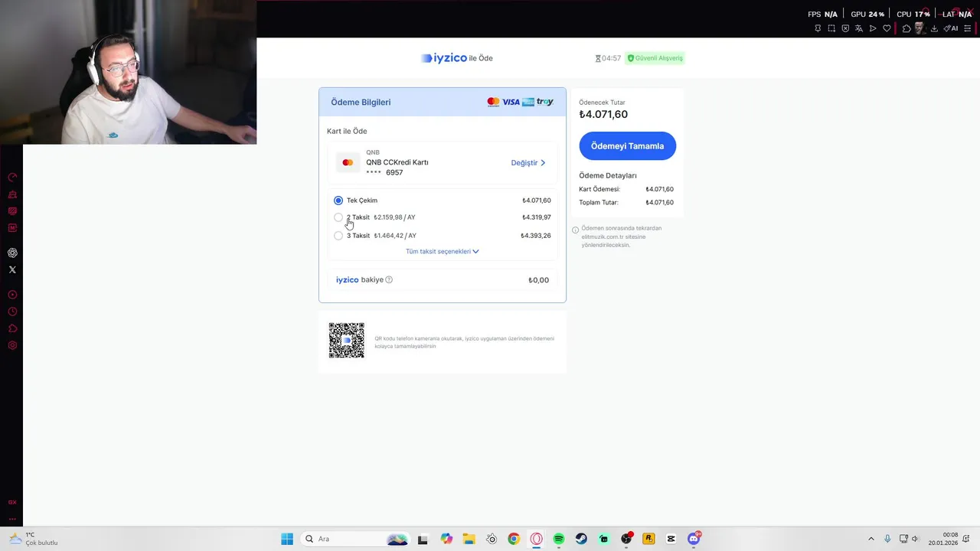The height and width of the screenshot is (551, 980).
Task: Open Rockstar Games Launcher in taskbar
Action: (648, 539)
